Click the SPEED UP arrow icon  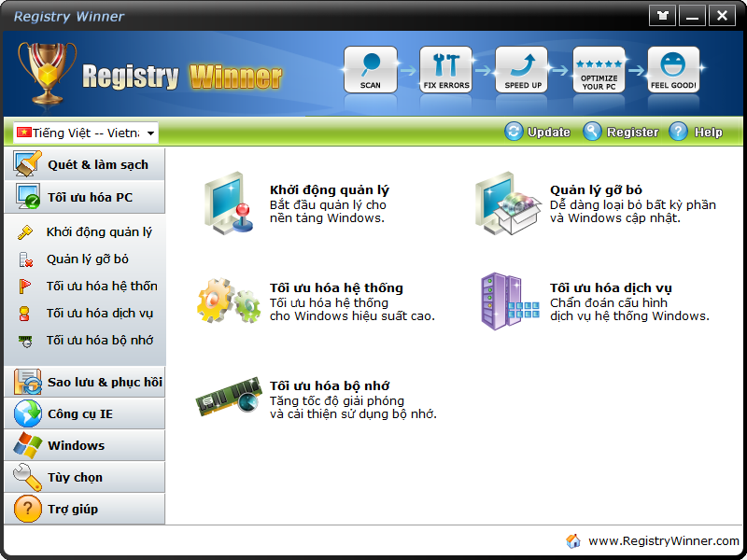pos(522,69)
